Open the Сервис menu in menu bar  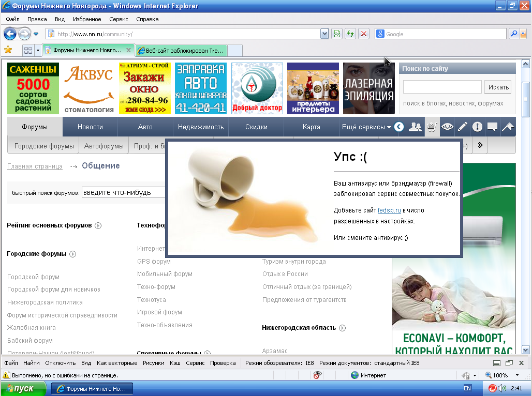119,19
